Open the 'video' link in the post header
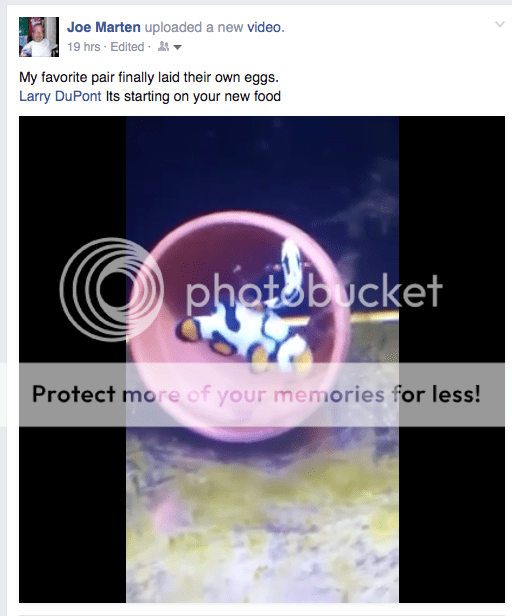Image resolution: width=512 pixels, height=616 pixels. tap(264, 27)
